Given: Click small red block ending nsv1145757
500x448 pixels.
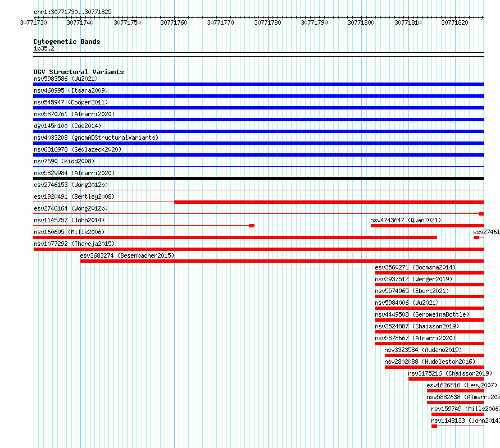Looking at the screenshot, I should click(252, 226).
